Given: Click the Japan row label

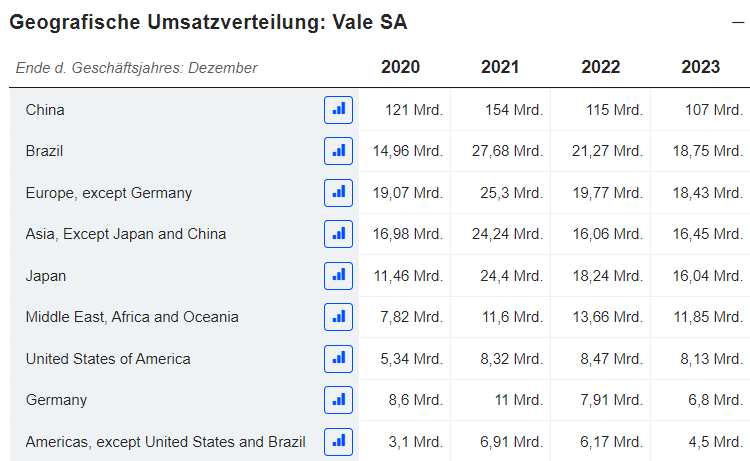Looking at the screenshot, I should pyautogui.click(x=46, y=276).
